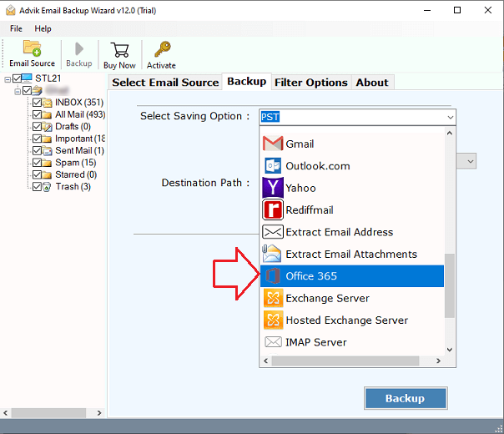504x434 pixels.
Task: Open the About tab
Action: (372, 82)
